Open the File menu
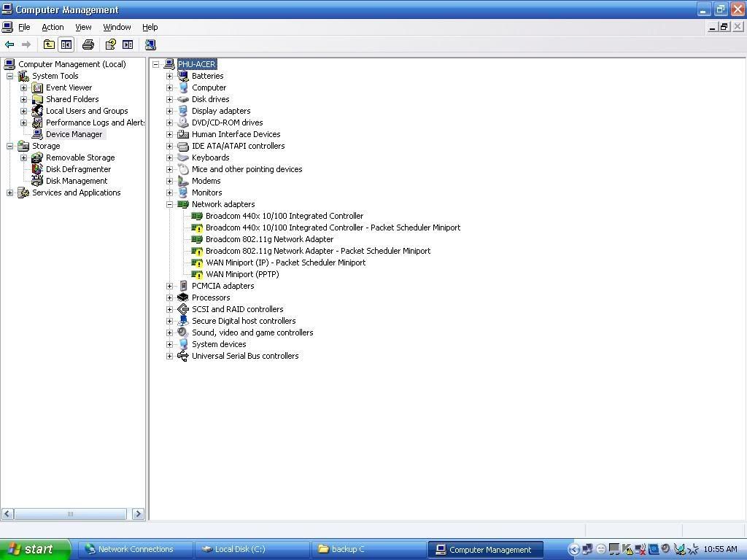The image size is (747, 560). pyautogui.click(x=24, y=27)
